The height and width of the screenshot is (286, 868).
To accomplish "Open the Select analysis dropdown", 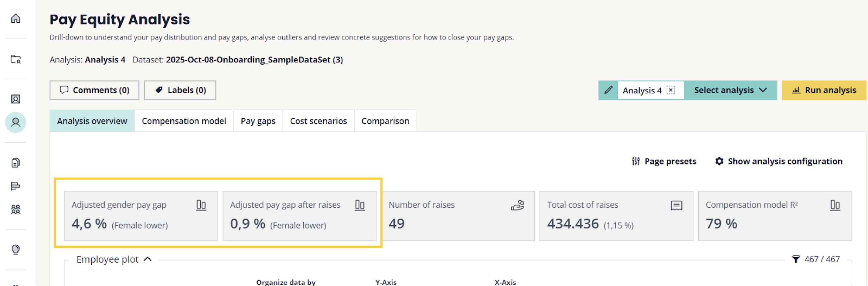I will 730,90.
